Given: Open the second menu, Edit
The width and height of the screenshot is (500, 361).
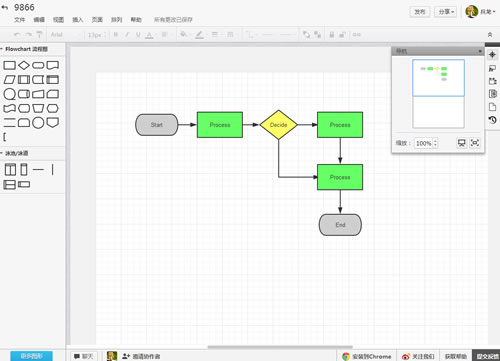Looking at the screenshot, I should click(39, 20).
